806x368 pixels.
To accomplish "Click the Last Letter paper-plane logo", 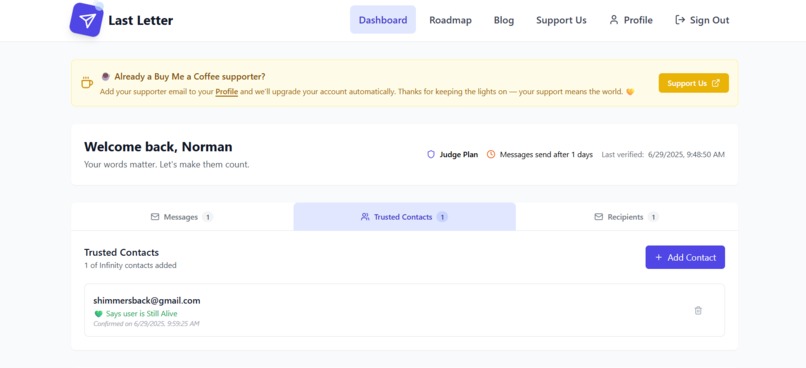I will click(86, 20).
